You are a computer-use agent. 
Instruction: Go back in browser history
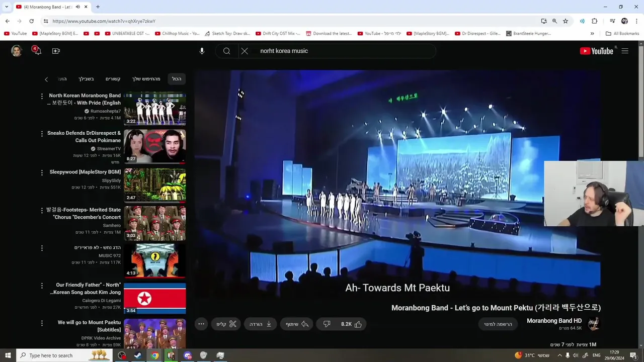pos(7,21)
